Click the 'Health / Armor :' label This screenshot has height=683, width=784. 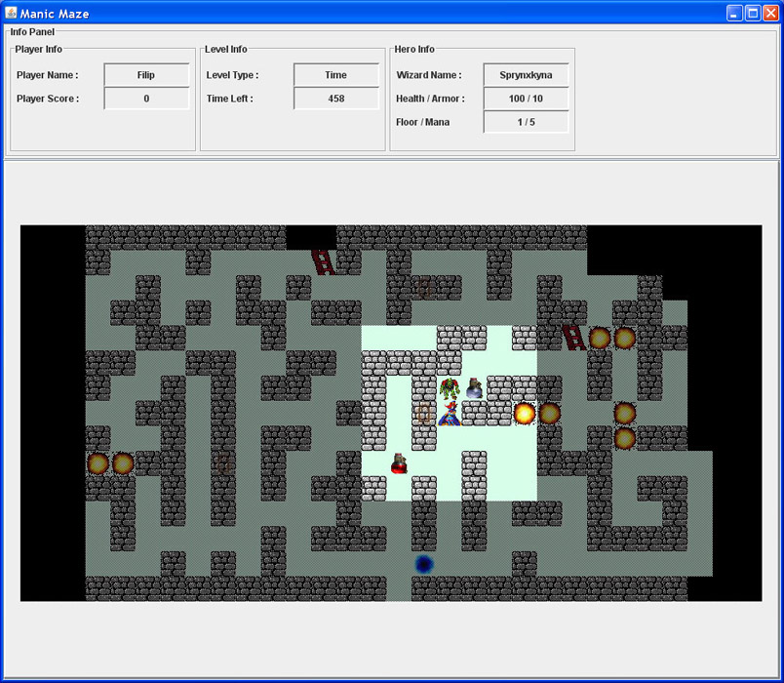[430, 99]
